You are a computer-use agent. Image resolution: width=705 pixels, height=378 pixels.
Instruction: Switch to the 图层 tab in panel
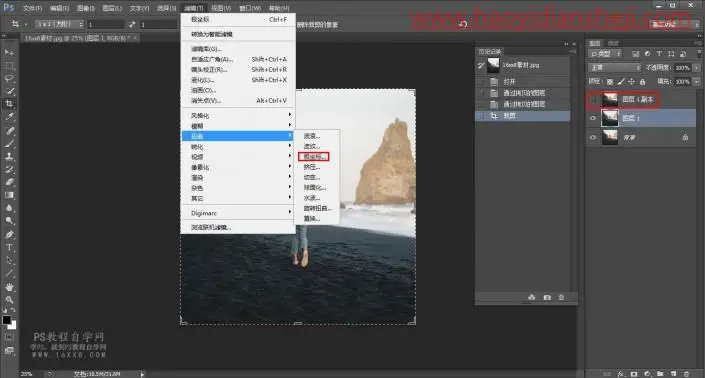[595, 43]
